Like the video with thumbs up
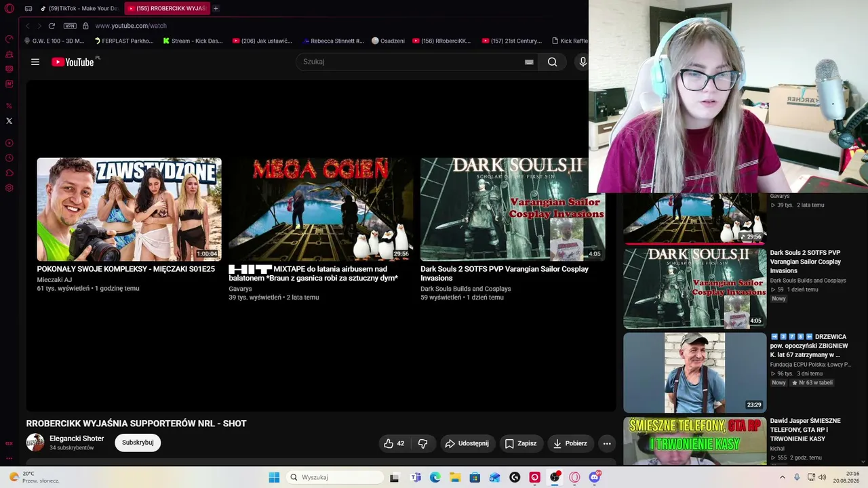868x488 pixels. (394, 443)
